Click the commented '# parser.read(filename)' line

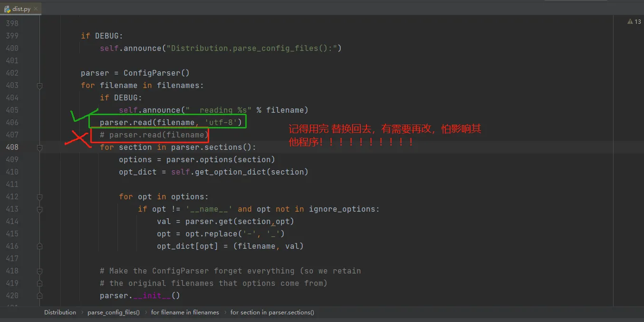pyautogui.click(x=154, y=135)
